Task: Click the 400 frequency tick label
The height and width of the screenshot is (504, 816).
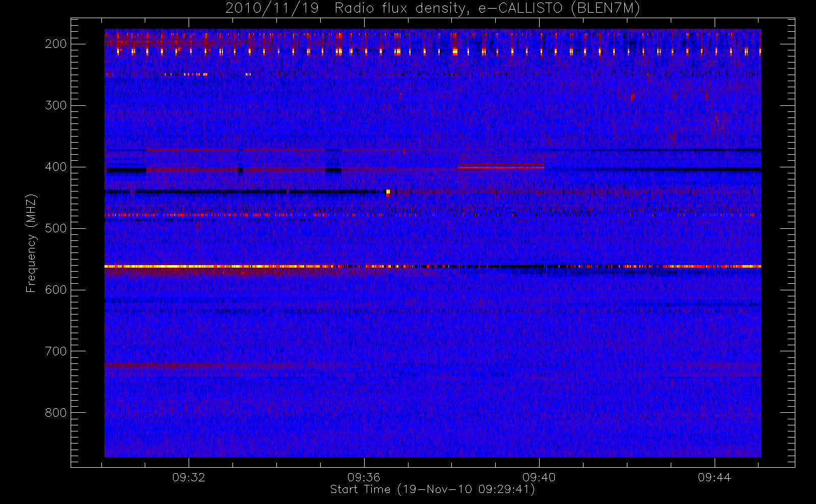Action: [x=55, y=167]
